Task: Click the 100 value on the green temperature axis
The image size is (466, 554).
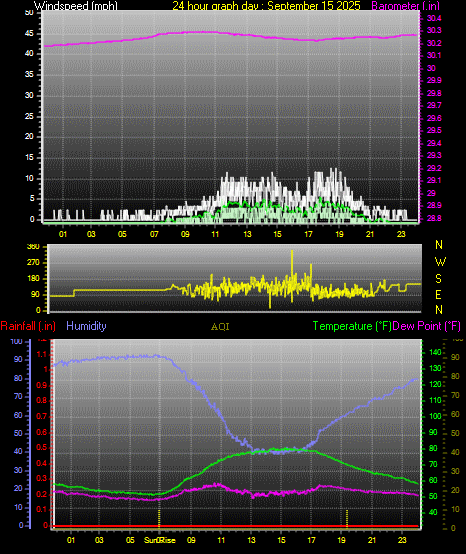Action: point(435,416)
